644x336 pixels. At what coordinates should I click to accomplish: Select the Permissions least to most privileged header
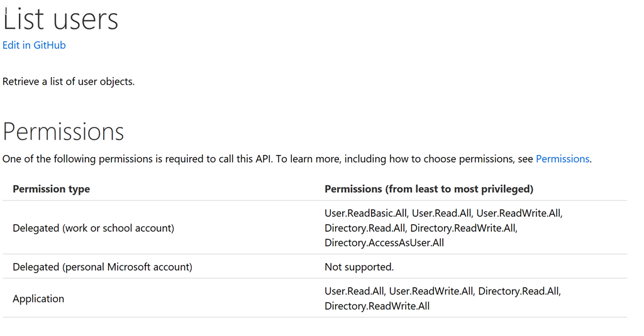pyautogui.click(x=429, y=189)
